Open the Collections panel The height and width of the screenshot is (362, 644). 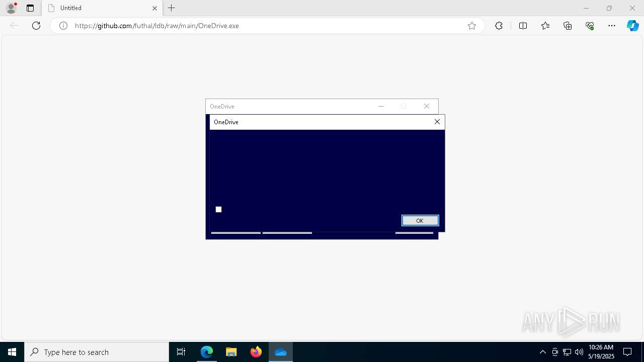tap(568, 26)
